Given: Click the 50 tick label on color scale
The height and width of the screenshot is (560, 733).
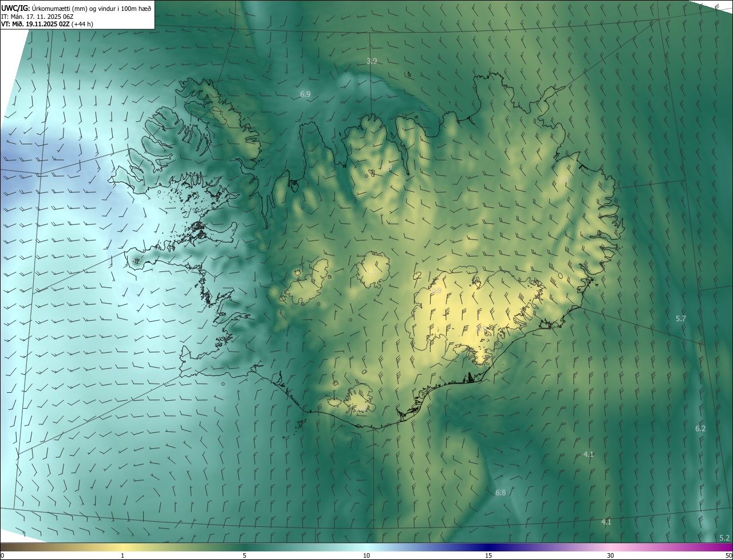Looking at the screenshot, I should tap(728, 555).
